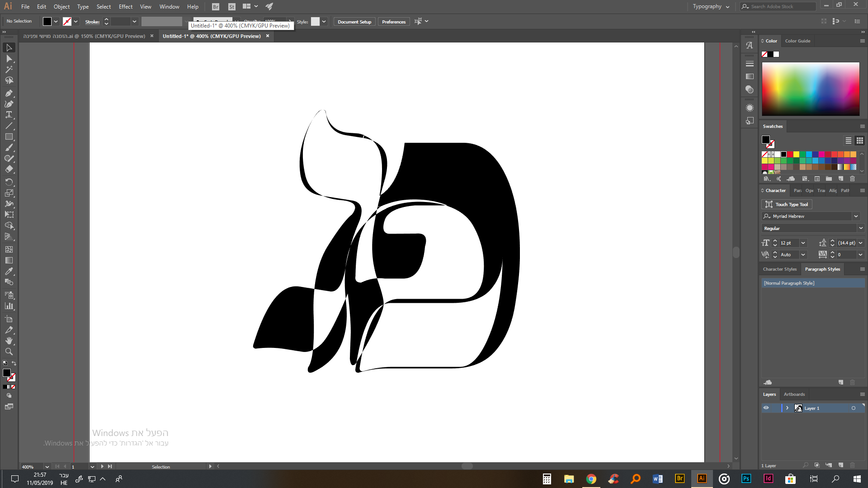Open the Gradient tool
The width and height of the screenshot is (868, 488).
(9, 260)
